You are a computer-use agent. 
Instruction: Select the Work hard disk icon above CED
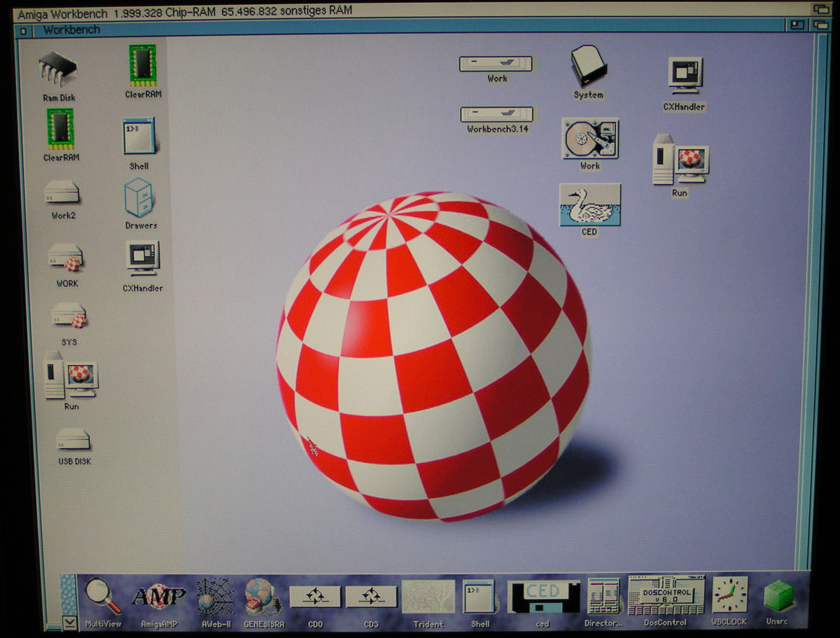click(590, 138)
